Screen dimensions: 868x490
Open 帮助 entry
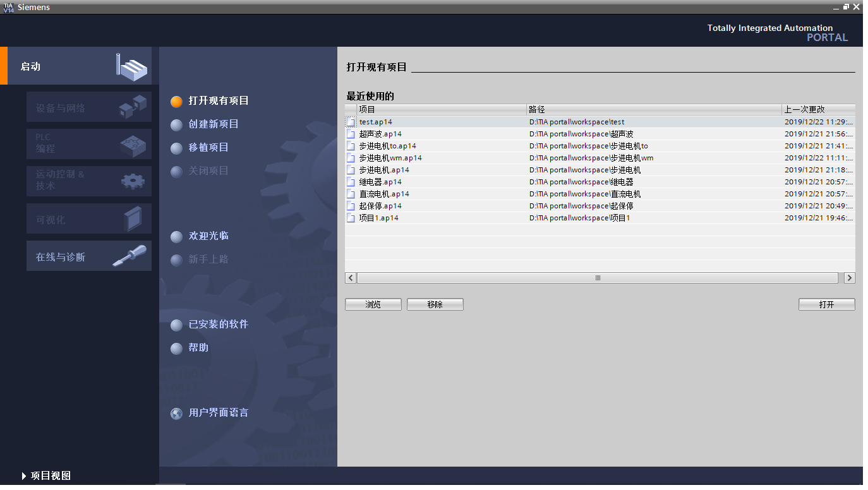[x=198, y=348]
